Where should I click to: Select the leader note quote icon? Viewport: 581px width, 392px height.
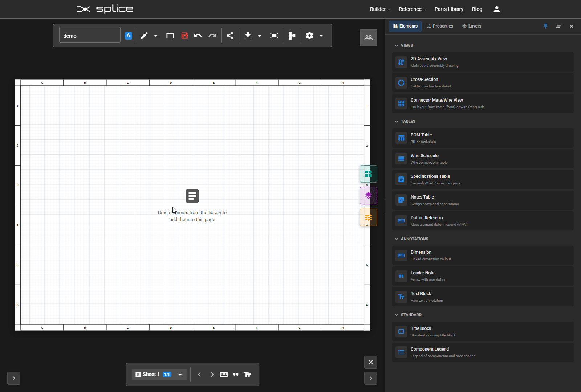click(236, 374)
